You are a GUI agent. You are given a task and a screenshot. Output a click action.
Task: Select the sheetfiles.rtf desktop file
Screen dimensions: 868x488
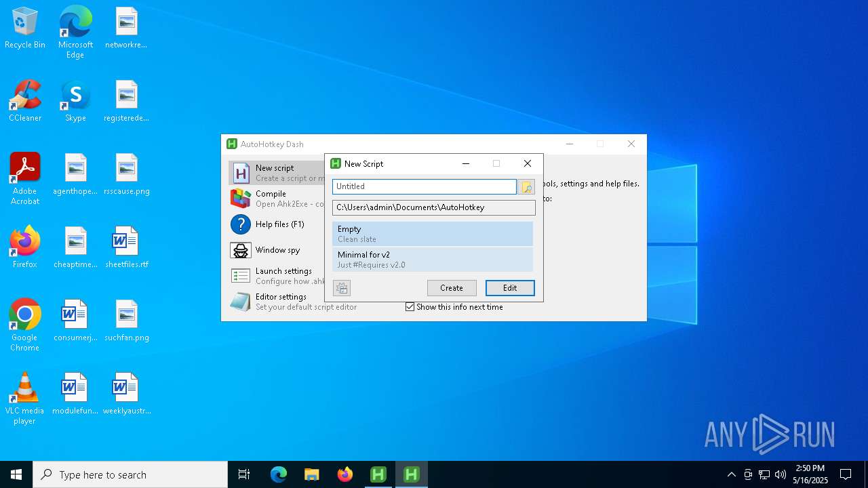126,247
